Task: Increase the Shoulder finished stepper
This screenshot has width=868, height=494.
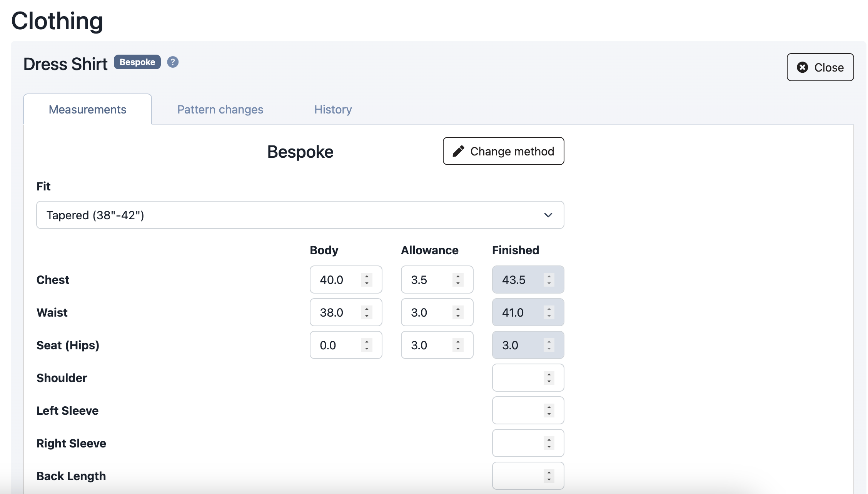Action: (549, 374)
